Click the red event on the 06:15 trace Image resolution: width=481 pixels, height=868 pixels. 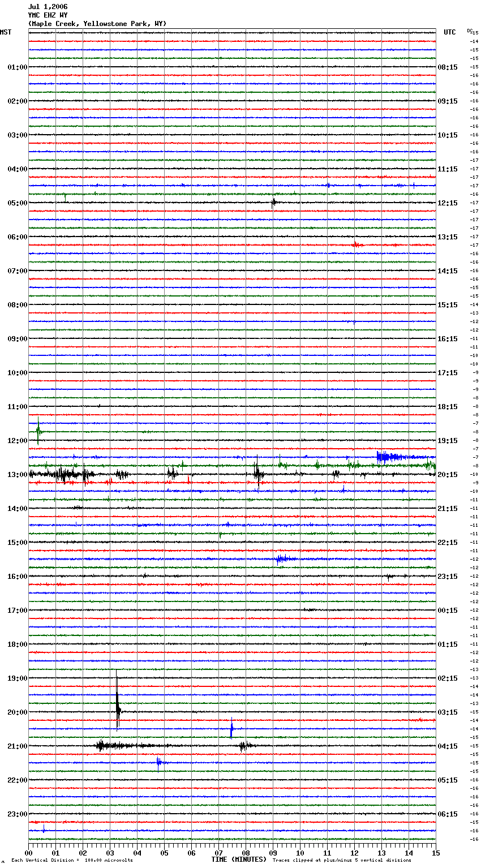click(x=357, y=245)
